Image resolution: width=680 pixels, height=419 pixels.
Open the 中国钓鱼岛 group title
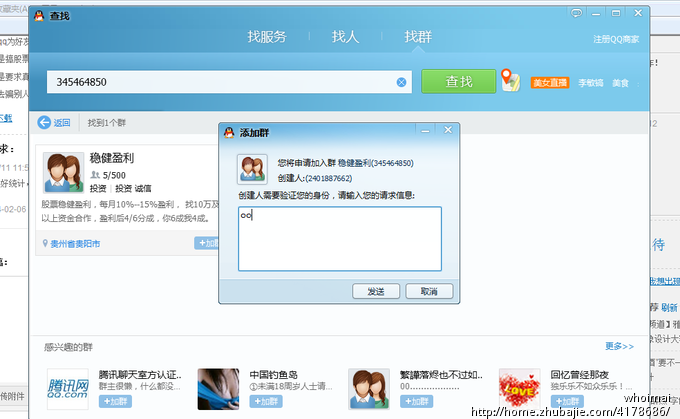pos(274,374)
